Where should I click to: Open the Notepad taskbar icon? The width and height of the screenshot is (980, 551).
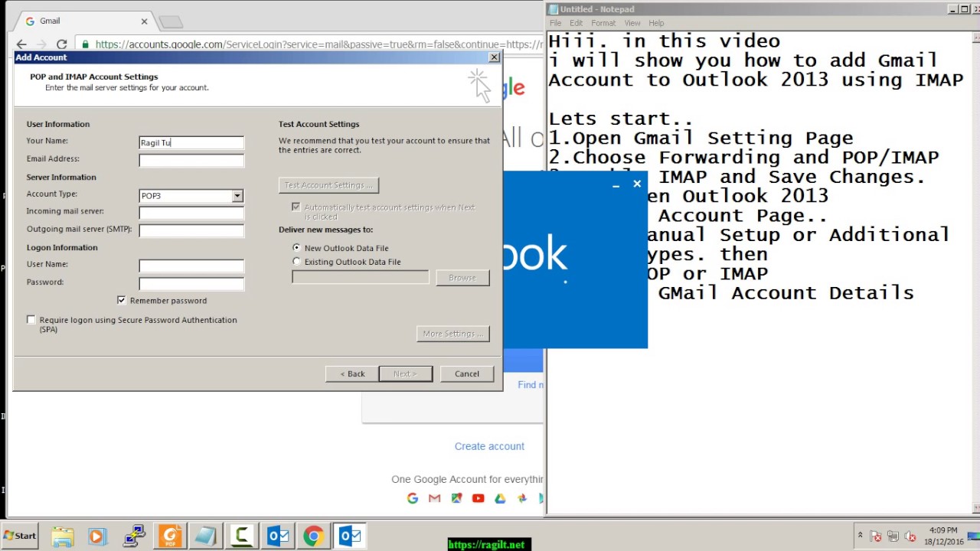click(x=205, y=536)
